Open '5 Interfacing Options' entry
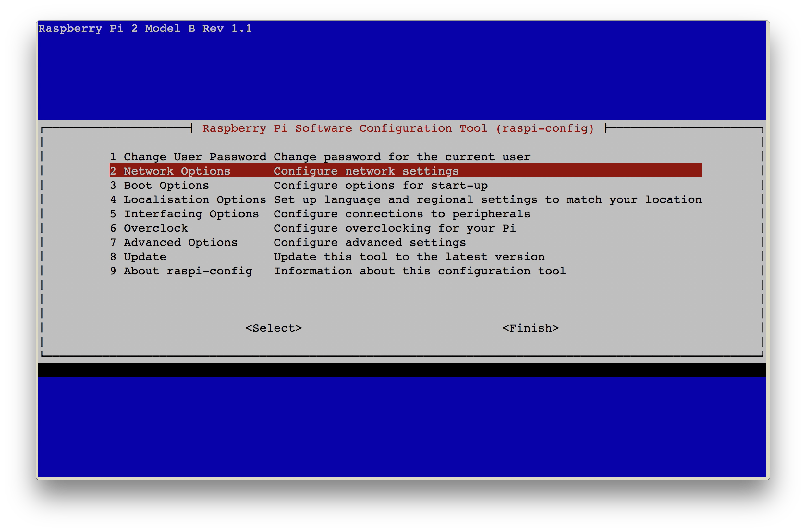This screenshot has height=532, width=806. click(406, 214)
